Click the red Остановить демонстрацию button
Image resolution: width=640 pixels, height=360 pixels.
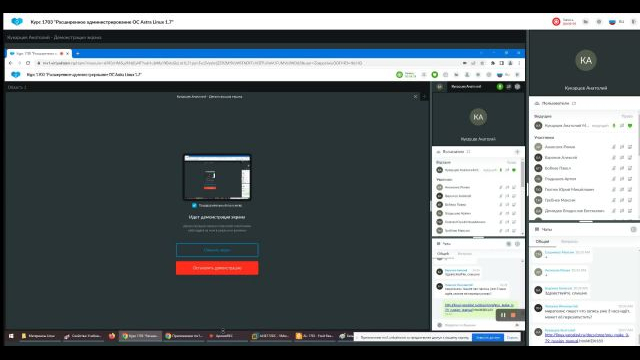[217, 268]
